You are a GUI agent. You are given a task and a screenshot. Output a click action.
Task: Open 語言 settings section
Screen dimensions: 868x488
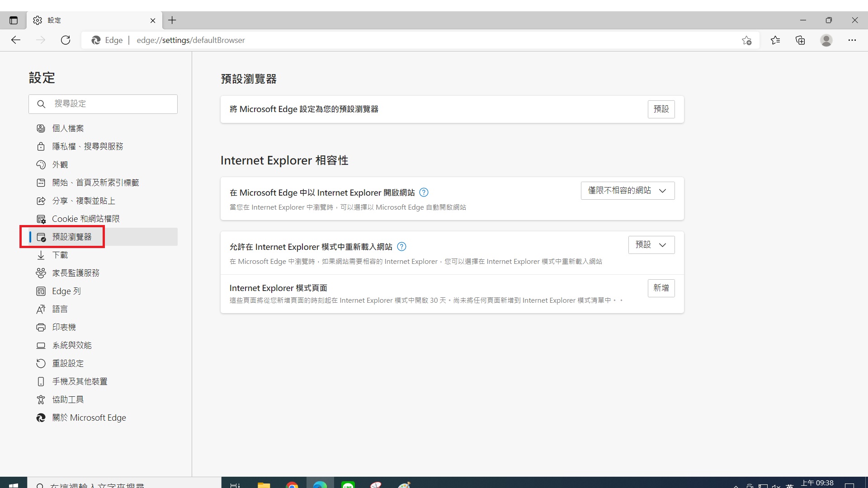point(103,309)
